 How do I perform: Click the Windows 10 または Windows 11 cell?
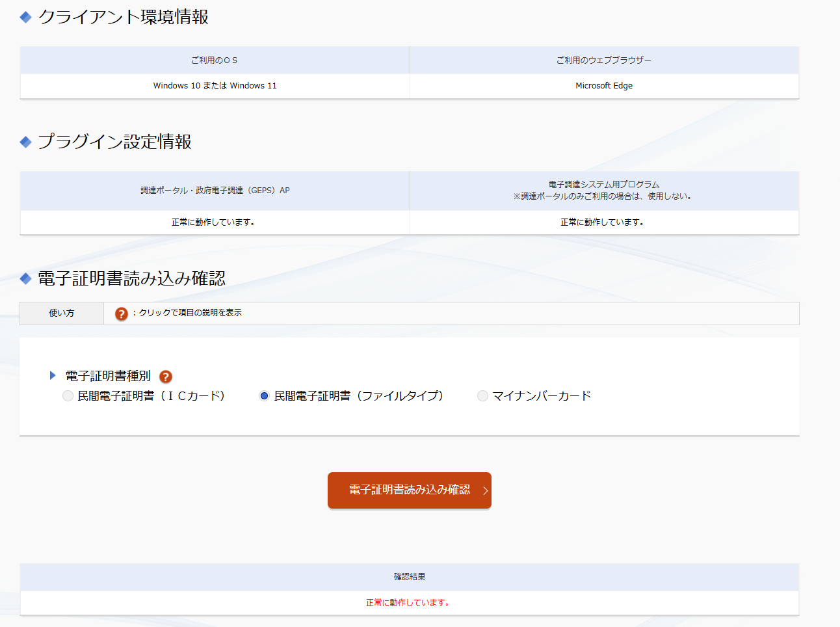215,86
